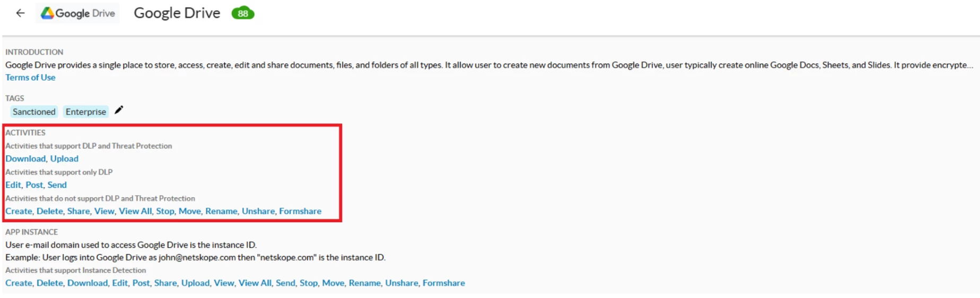Click Send under Instance Detection
Image resolution: width=980 pixels, height=298 pixels.
[x=285, y=283]
